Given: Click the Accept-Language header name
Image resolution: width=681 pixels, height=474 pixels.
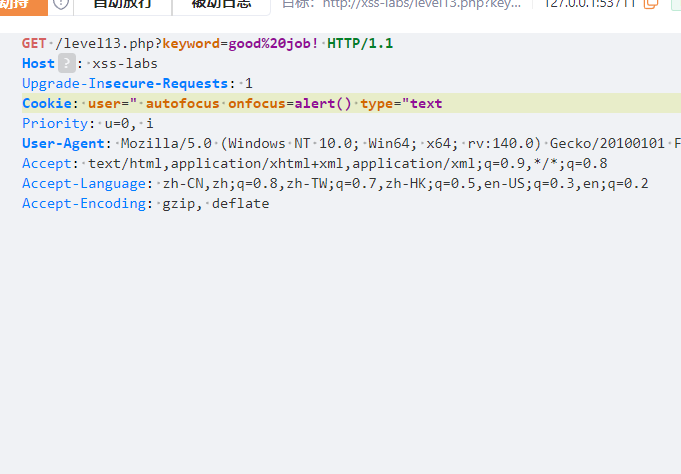Looking at the screenshot, I should (x=84, y=183).
